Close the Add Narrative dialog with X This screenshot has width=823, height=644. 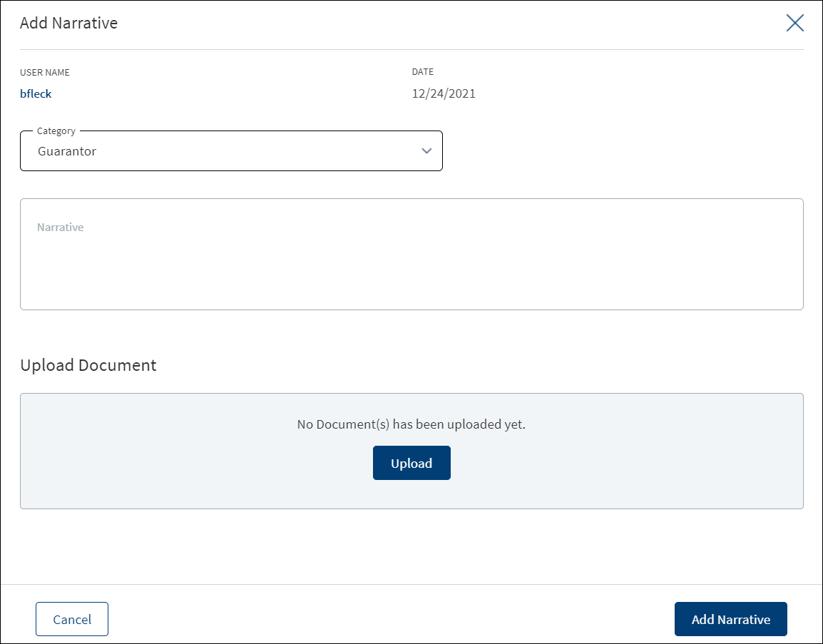coord(794,23)
